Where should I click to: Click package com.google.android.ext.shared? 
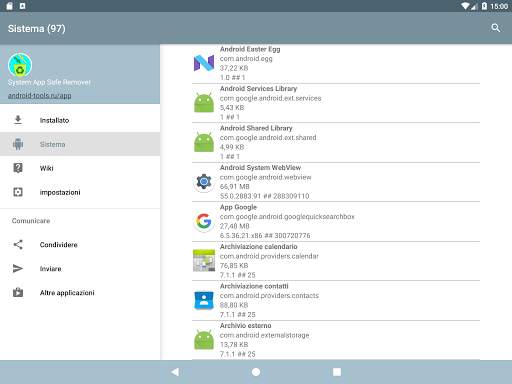[x=268, y=137]
